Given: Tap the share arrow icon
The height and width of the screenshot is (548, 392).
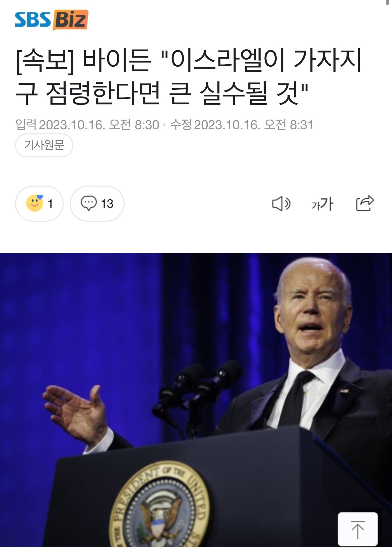Looking at the screenshot, I should click(365, 203).
